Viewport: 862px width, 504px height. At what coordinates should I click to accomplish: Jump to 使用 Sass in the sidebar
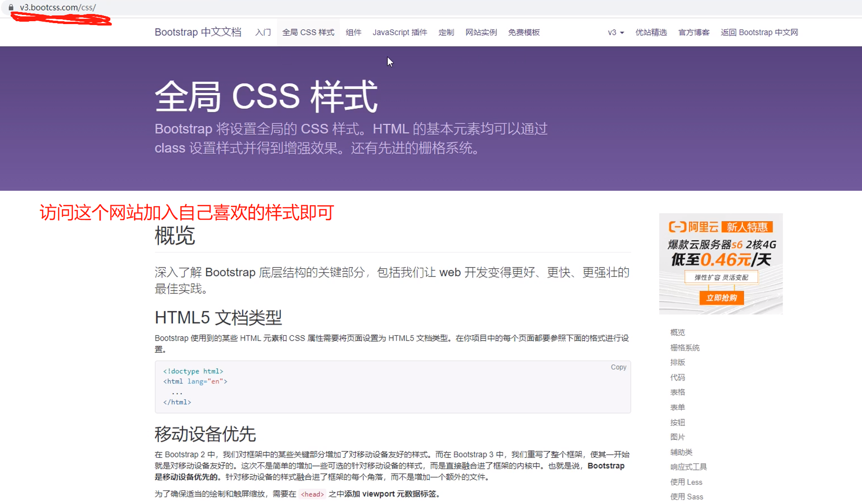click(x=687, y=497)
